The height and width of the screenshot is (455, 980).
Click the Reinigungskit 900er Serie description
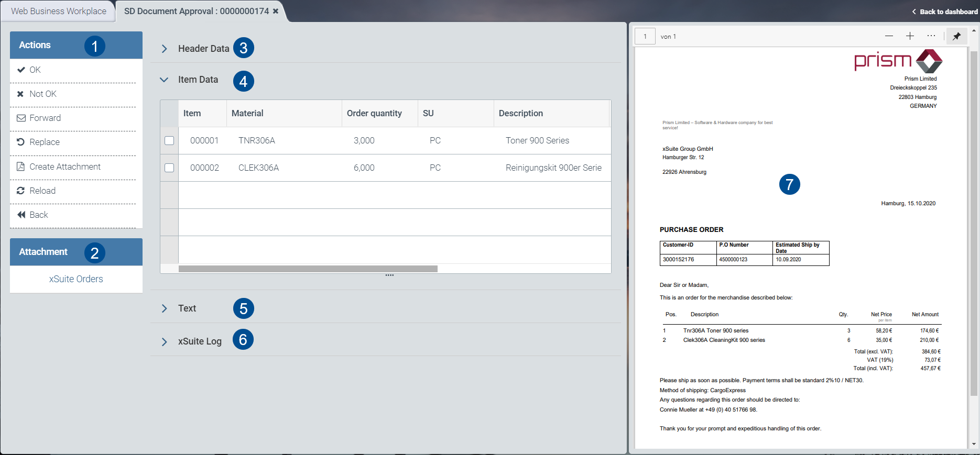(553, 168)
